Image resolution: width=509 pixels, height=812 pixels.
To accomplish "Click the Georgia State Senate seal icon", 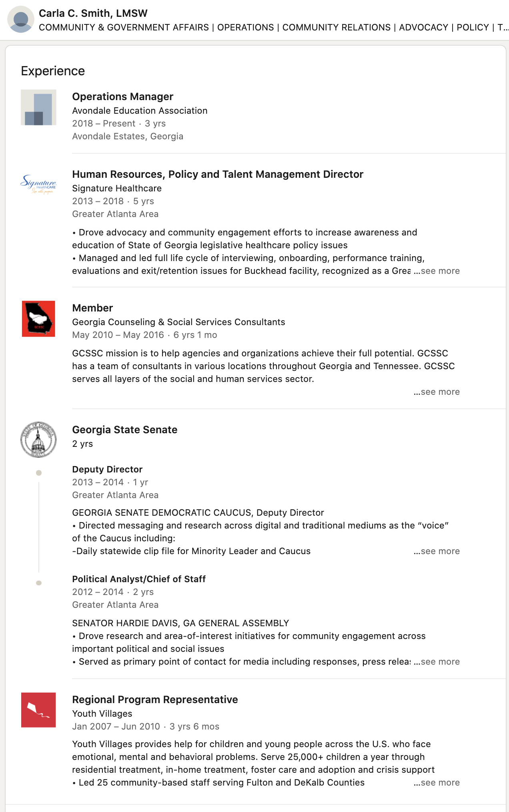I will click(x=38, y=439).
